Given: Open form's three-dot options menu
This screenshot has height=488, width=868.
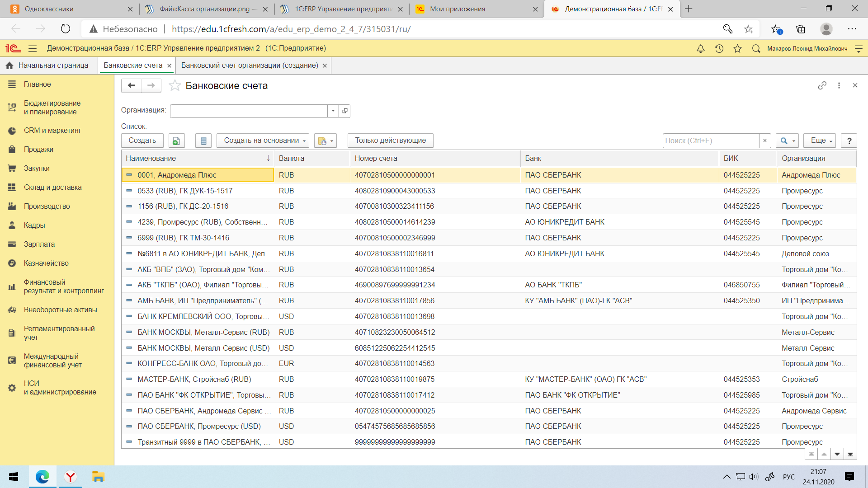Looking at the screenshot, I should click(x=839, y=85).
